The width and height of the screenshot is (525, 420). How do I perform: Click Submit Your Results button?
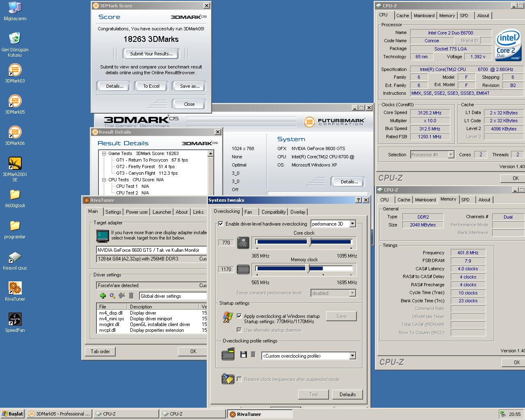151,54
